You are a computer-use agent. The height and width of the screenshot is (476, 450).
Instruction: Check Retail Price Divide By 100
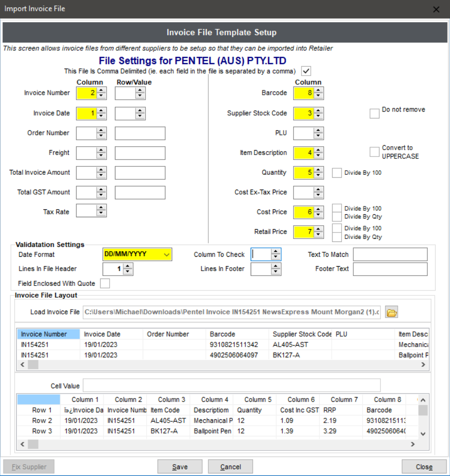[337, 228]
